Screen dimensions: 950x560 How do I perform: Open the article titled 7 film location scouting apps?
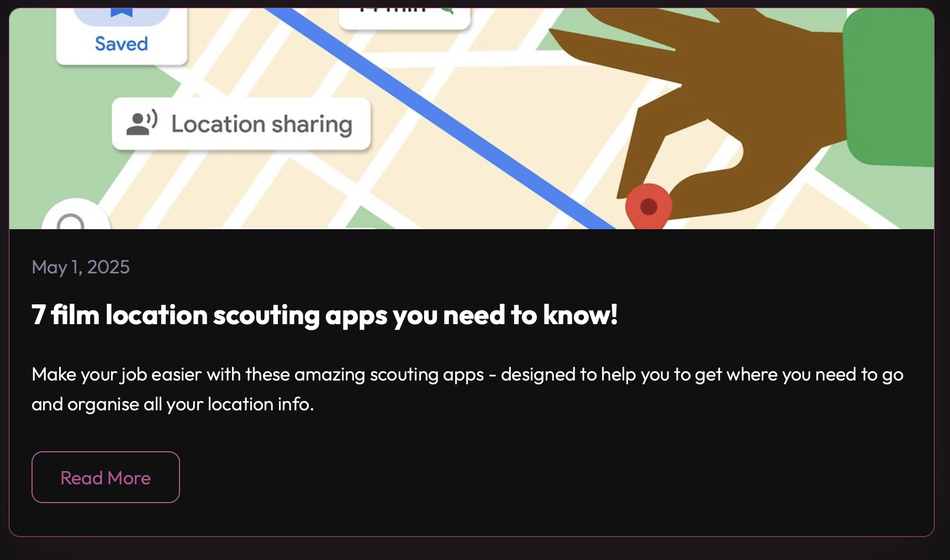[326, 315]
